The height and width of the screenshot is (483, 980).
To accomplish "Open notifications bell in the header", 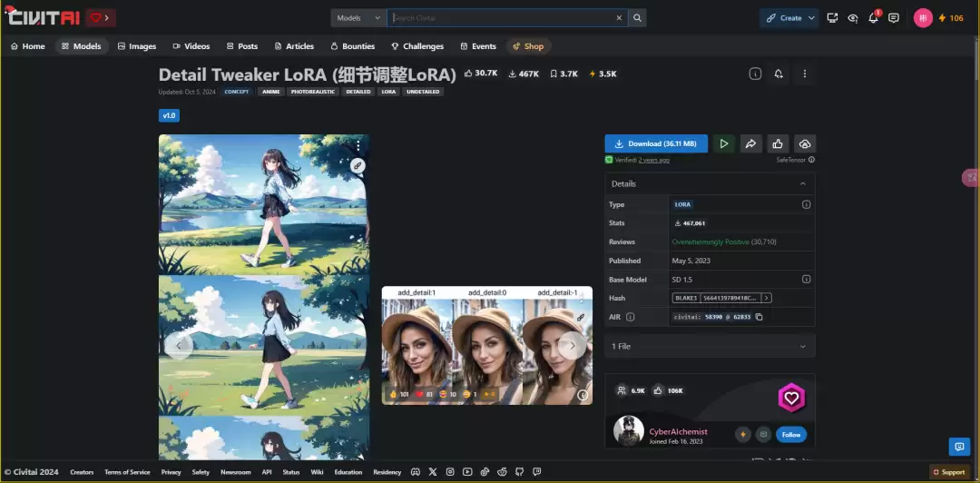I will (x=873, y=17).
